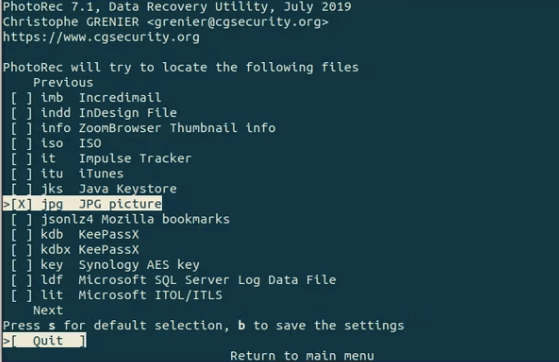559x362 pixels.
Task: Click the grenier@cgsecurity.org email address
Action: [237, 22]
